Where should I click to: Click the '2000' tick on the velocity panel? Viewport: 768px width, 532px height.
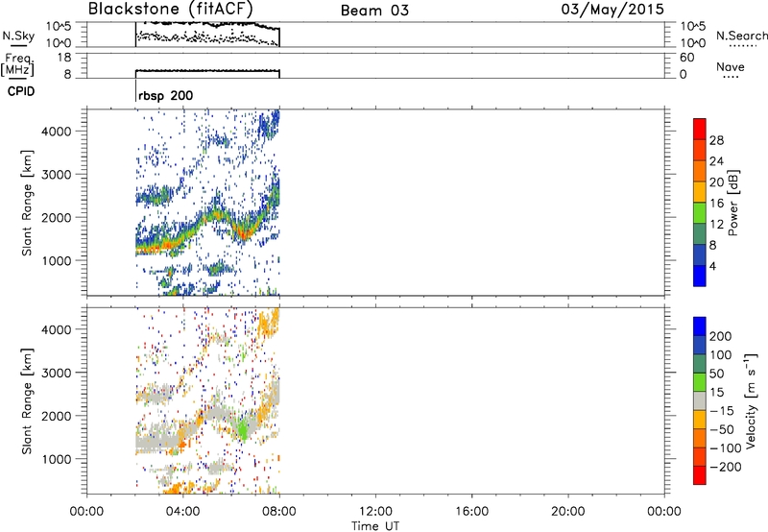tap(56, 416)
